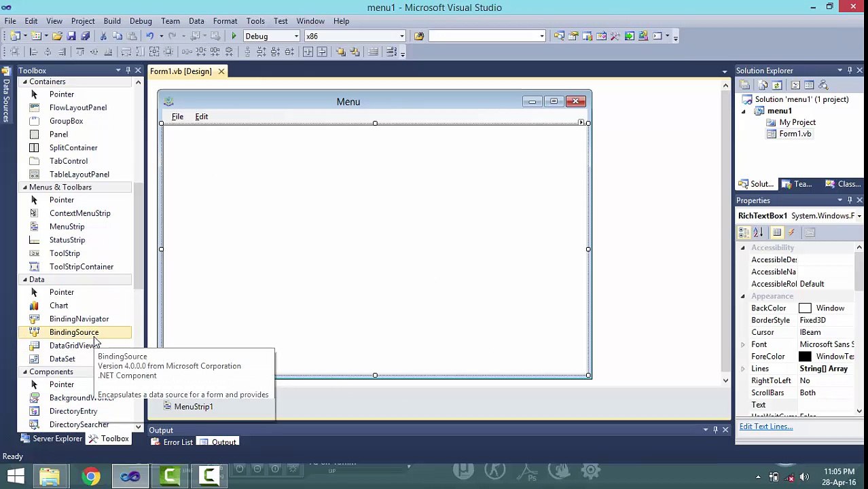
Task: Click the Save icon in the toolbar
Action: tap(71, 36)
